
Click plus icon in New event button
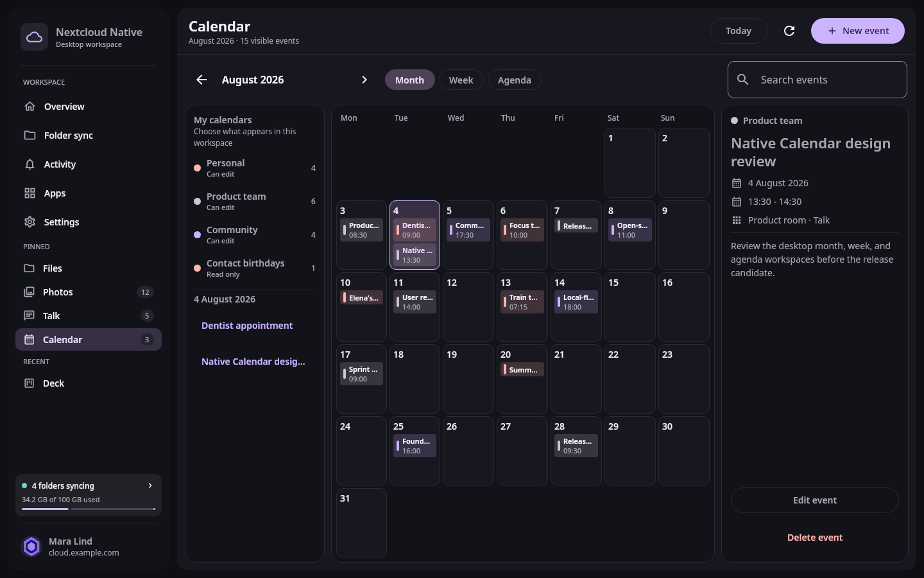(x=832, y=31)
